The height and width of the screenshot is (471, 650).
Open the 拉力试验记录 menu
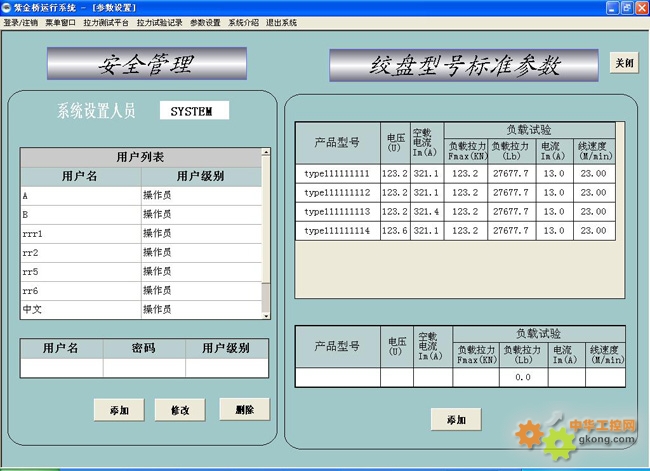(x=159, y=22)
